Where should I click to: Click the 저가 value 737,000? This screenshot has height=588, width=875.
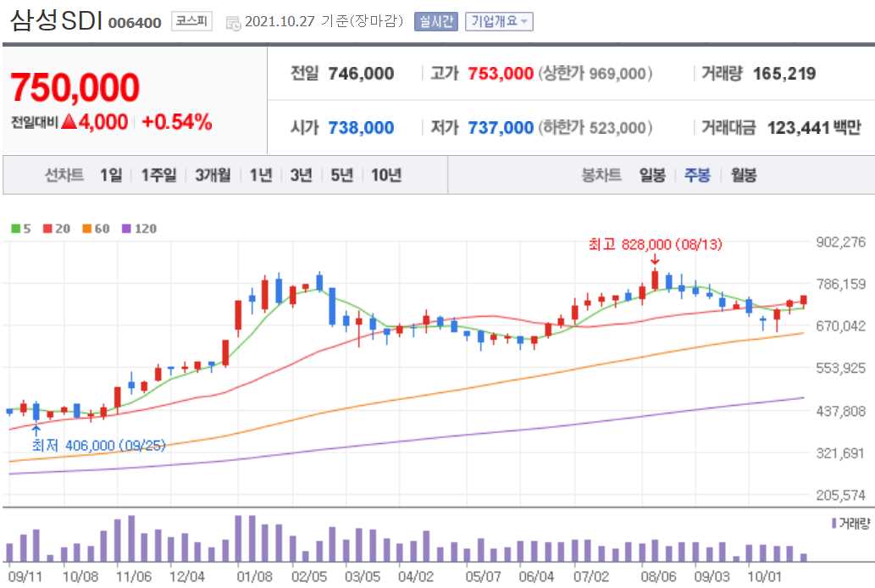click(x=501, y=128)
